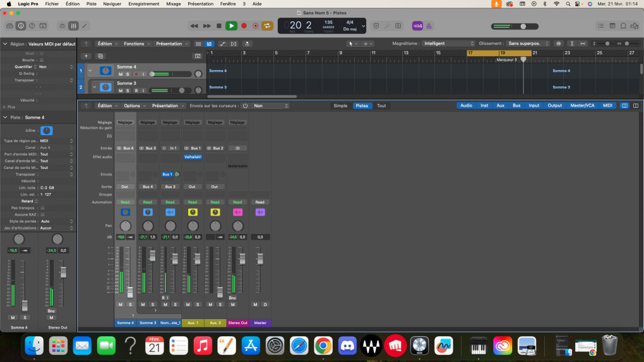Open the Mixage menu in menu bar
644x362 pixels.
[173, 4]
